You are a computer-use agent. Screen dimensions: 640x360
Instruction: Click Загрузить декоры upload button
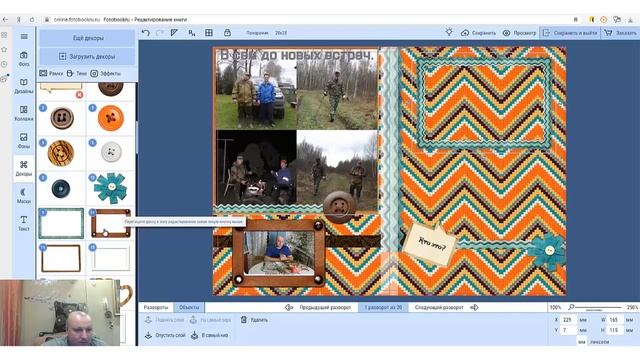88,56
